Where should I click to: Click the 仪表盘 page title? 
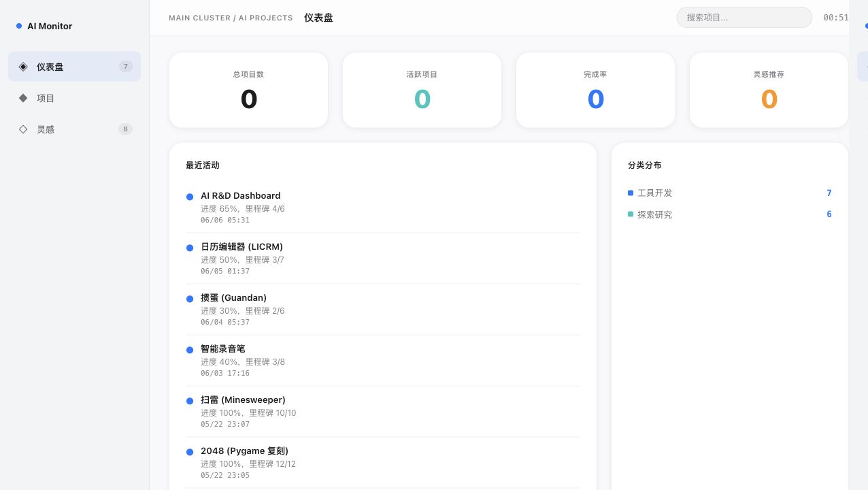(318, 18)
